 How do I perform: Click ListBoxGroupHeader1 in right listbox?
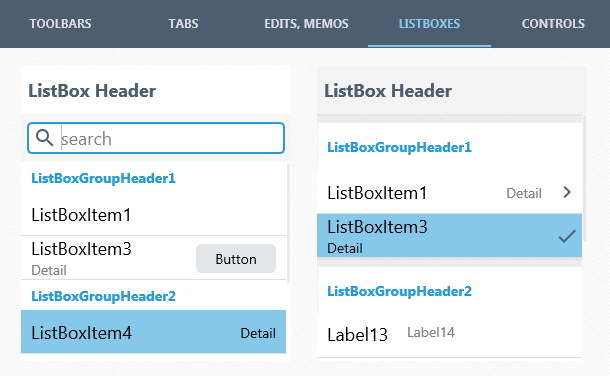point(400,147)
